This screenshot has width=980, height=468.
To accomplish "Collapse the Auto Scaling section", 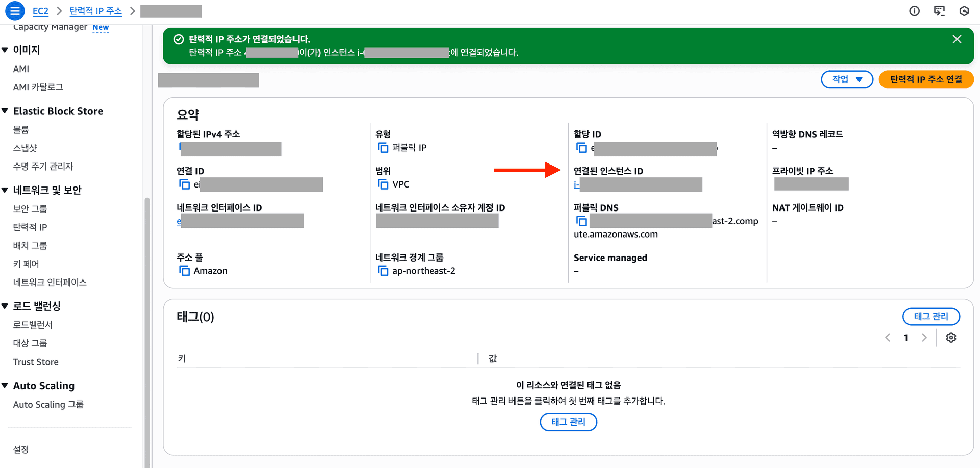I will (x=5, y=385).
